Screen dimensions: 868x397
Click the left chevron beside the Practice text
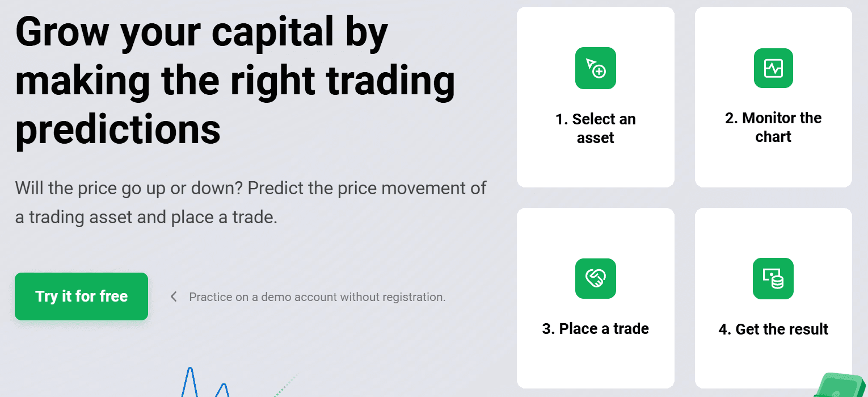174,296
